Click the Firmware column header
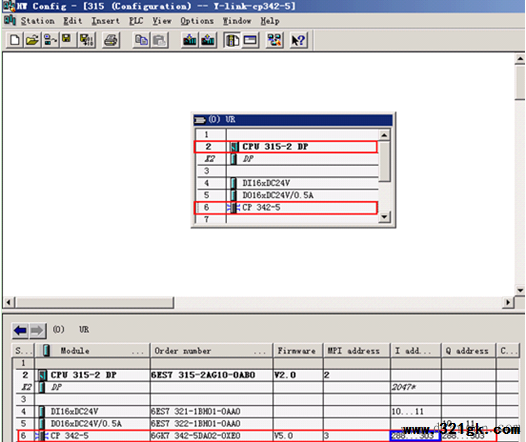Image resolution: width=526 pixels, height=442 pixels. point(298,351)
